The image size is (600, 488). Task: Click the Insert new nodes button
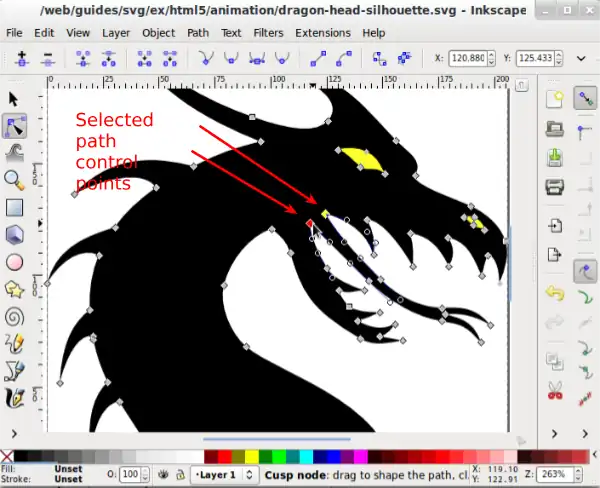[x=20, y=59]
